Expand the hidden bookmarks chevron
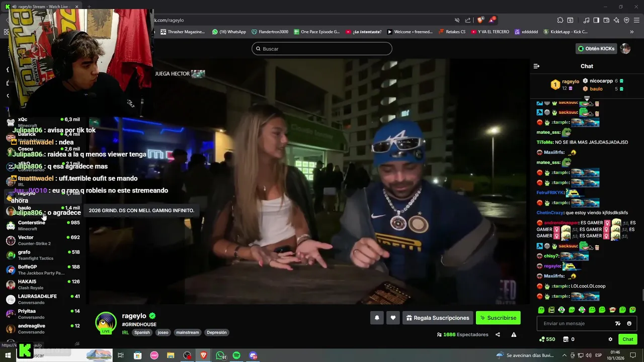Screen dimensions: 644x362 point(632,32)
